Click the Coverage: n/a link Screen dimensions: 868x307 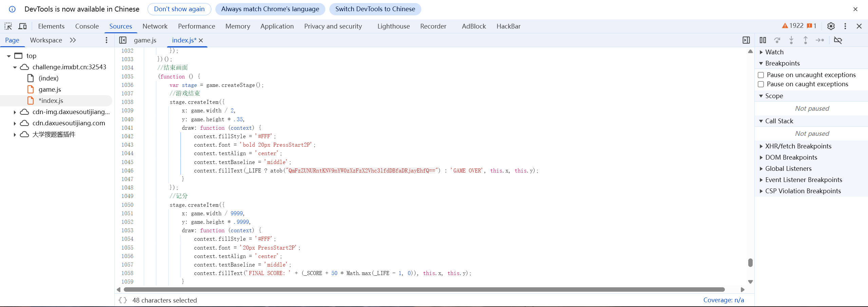click(724, 300)
